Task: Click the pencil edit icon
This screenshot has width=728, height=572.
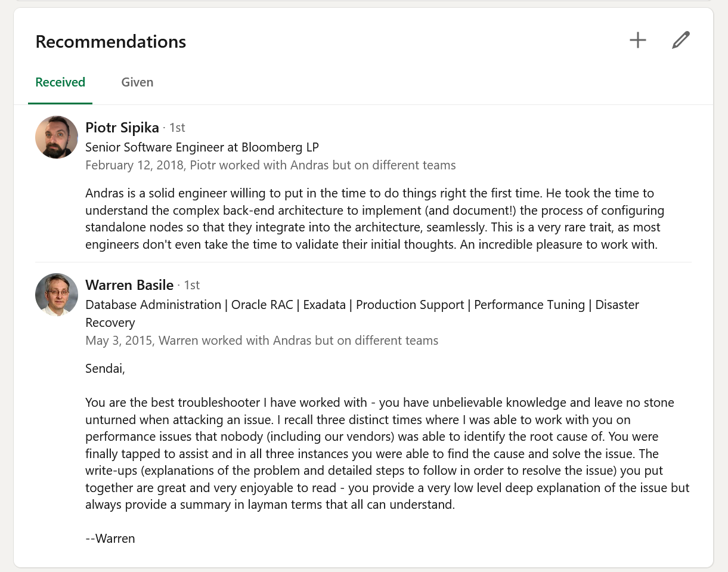Action: tap(680, 41)
